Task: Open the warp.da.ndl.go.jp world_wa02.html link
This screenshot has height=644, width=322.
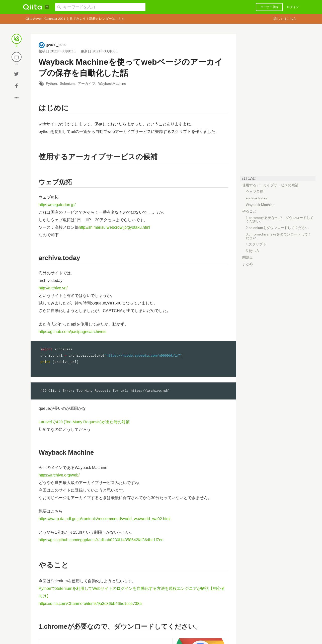Action: point(104,519)
